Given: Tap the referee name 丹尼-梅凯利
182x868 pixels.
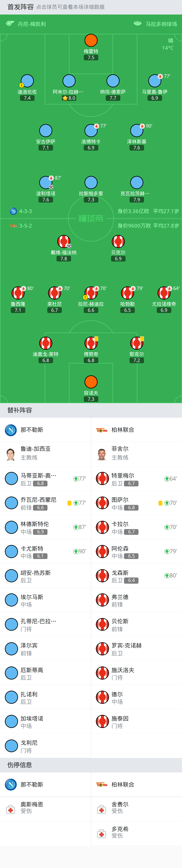Looking at the screenshot, I should (x=32, y=24).
